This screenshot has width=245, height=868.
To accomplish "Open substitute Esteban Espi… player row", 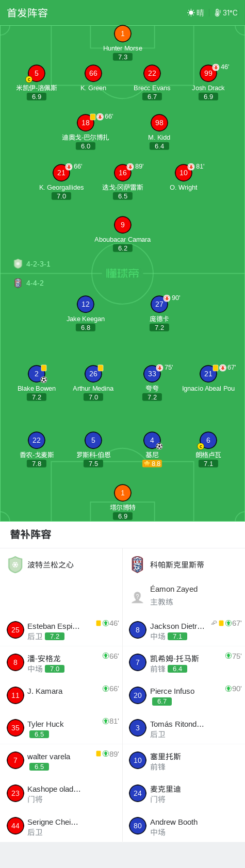I will (61, 630).
